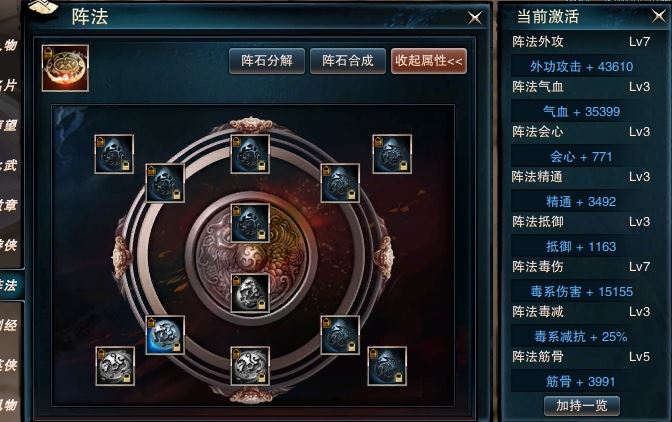Select the top-right corner formation stone
The image size is (672, 422).
point(392,154)
